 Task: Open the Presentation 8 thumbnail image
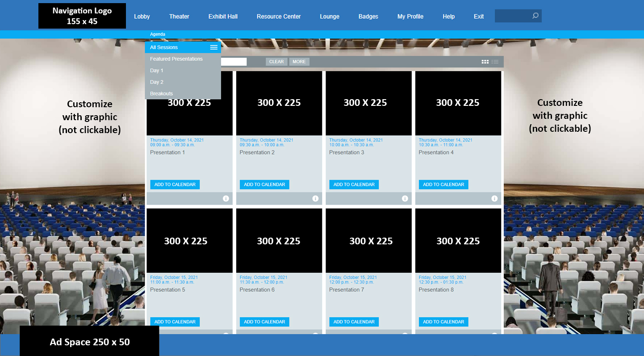point(458,240)
